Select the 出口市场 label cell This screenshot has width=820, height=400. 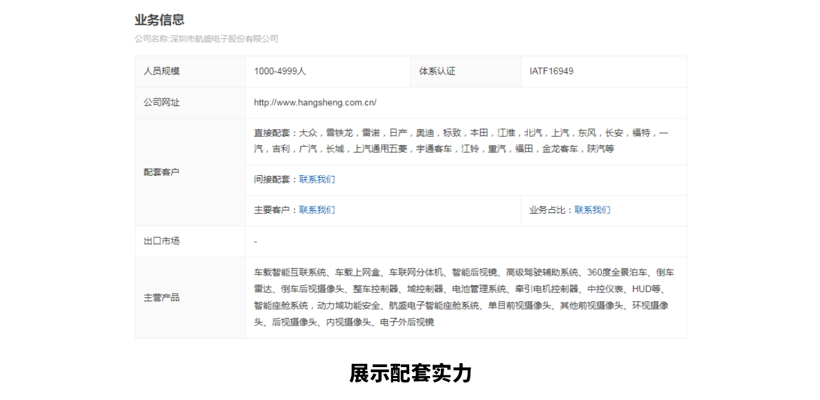pos(161,241)
